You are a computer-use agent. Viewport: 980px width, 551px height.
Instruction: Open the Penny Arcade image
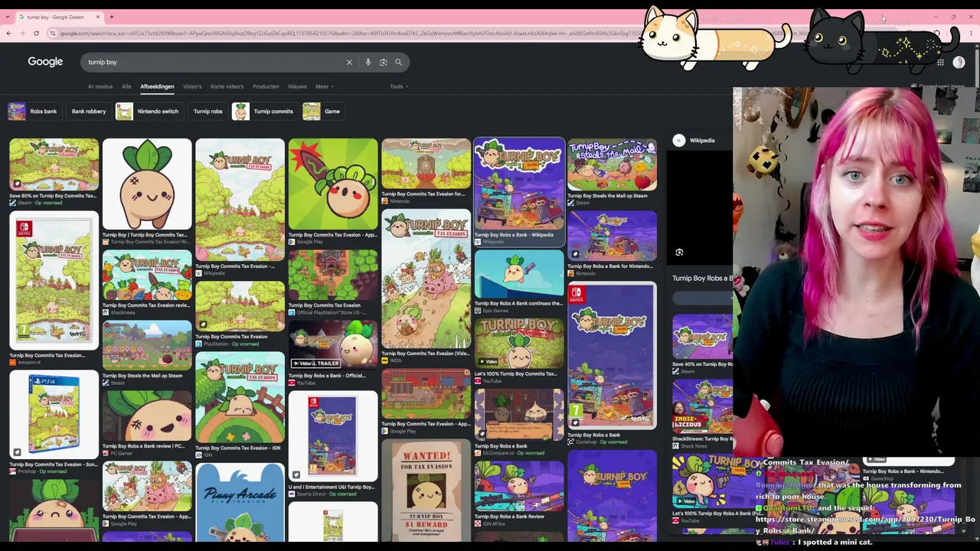[240, 500]
